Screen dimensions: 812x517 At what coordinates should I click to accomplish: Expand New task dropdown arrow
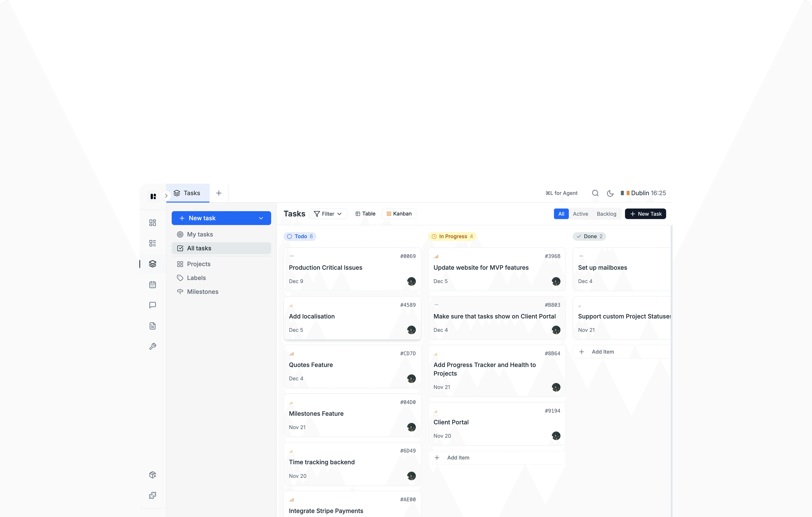tap(261, 218)
